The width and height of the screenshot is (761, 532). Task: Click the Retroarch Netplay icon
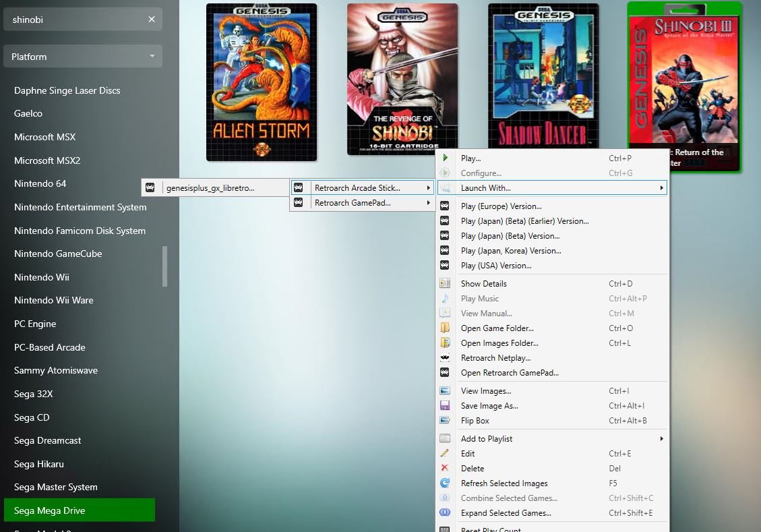(x=445, y=358)
